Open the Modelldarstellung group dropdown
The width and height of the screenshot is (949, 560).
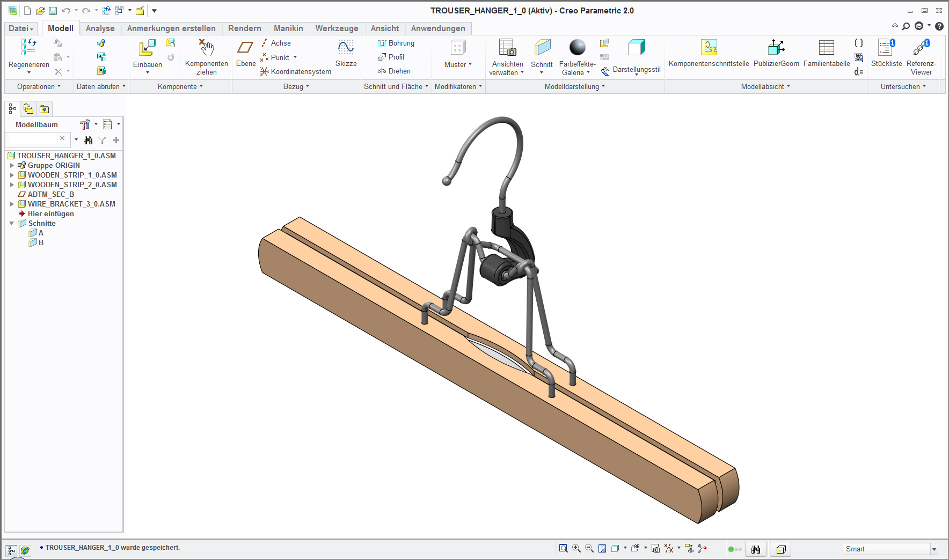(x=574, y=86)
